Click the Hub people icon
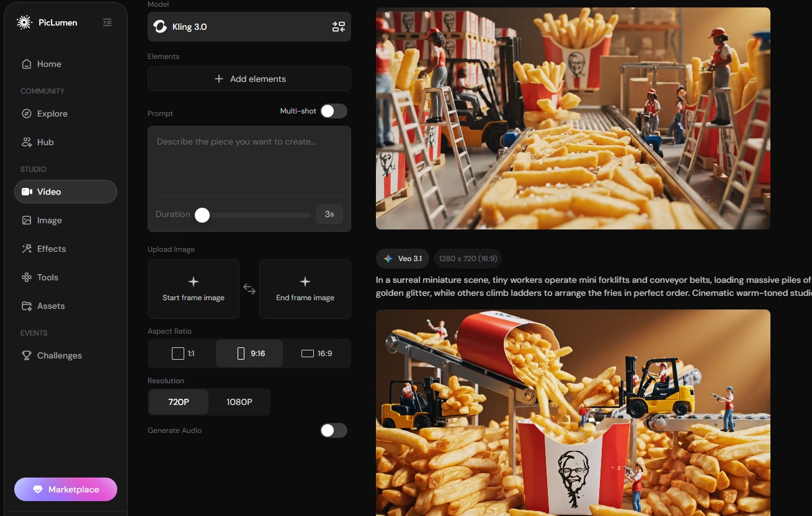 coord(27,142)
